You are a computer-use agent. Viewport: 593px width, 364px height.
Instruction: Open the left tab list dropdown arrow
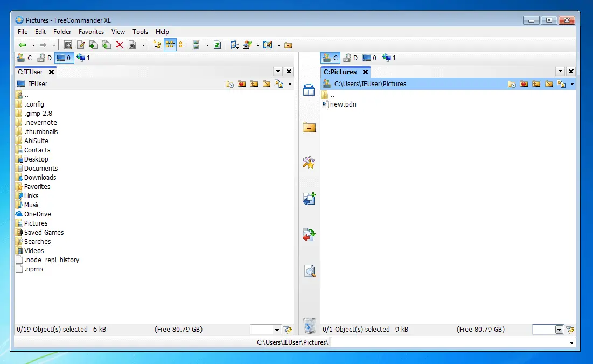tap(277, 71)
